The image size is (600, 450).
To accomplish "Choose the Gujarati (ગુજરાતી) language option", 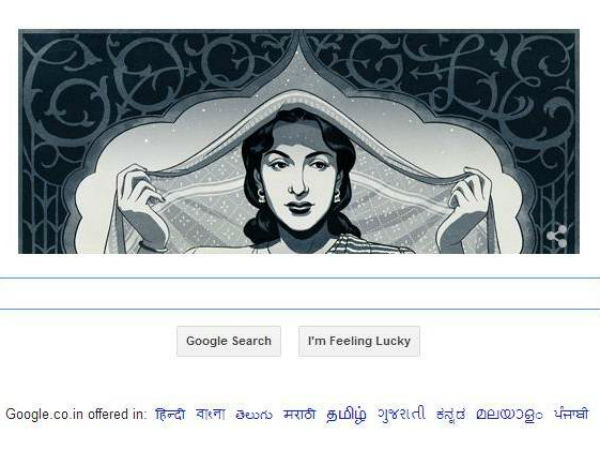I will (x=401, y=414).
